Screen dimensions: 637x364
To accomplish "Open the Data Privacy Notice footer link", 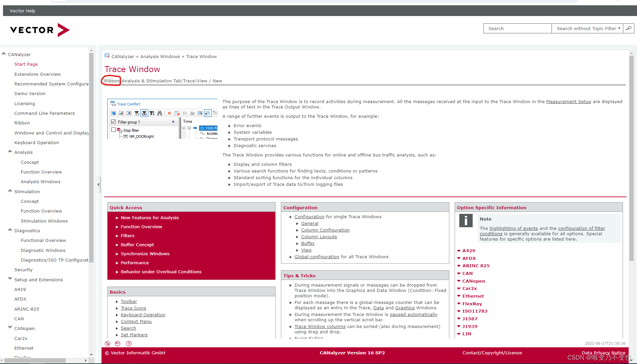I will pyautogui.click(x=603, y=353).
